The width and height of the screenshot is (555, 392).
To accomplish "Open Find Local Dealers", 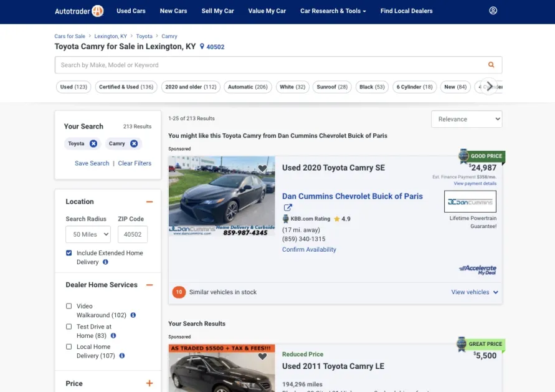I will pos(406,11).
